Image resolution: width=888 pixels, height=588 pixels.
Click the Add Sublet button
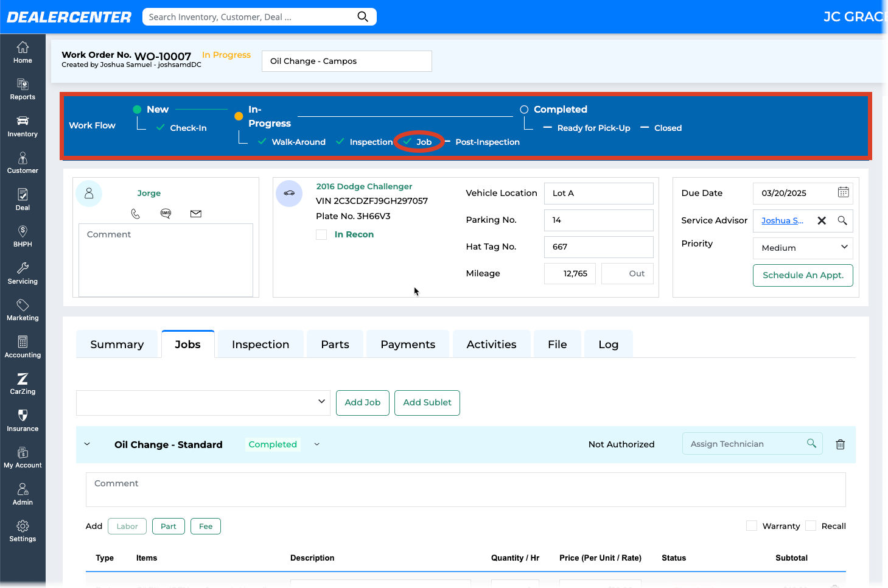tap(427, 402)
